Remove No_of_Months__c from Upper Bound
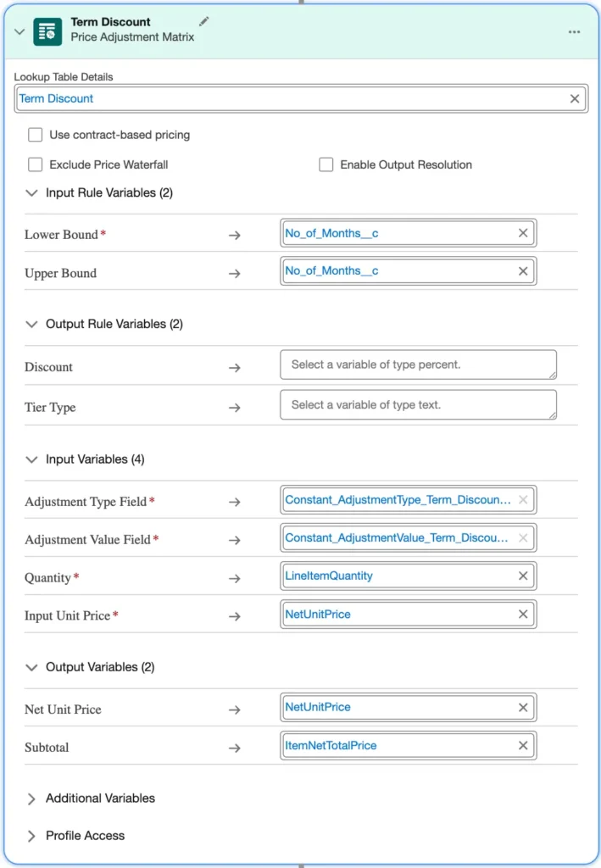The image size is (601, 868). [523, 271]
